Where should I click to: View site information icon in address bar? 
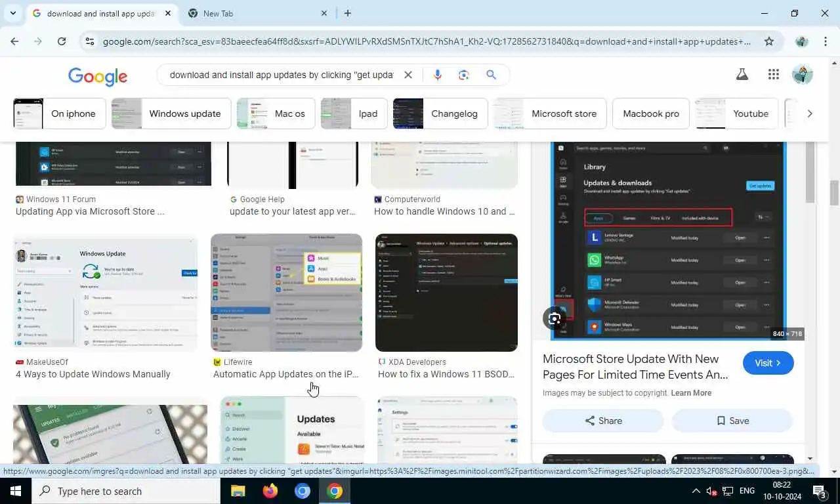(x=90, y=41)
